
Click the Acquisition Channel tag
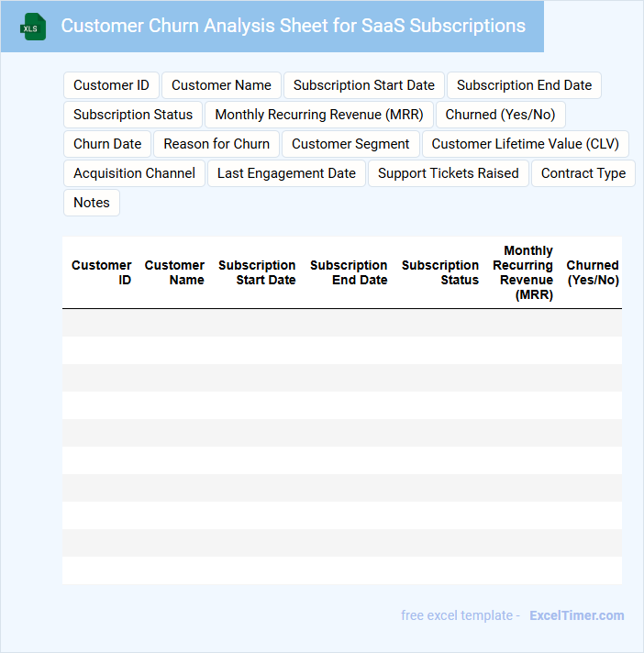[134, 173]
